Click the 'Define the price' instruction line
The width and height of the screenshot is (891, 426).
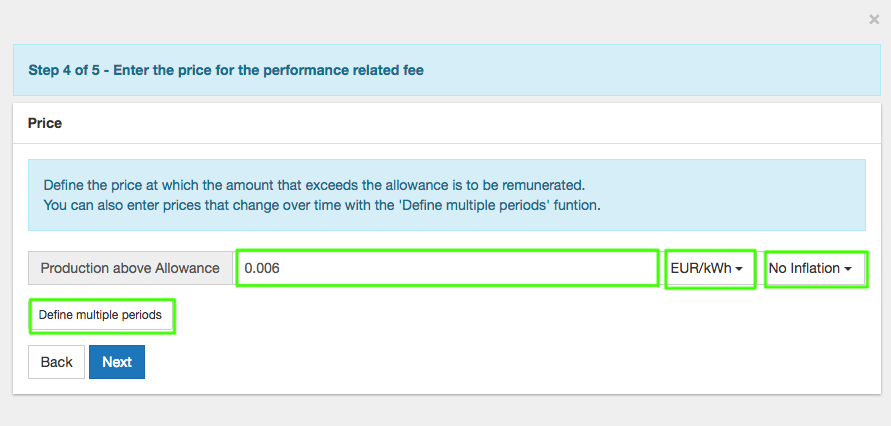coord(313,185)
